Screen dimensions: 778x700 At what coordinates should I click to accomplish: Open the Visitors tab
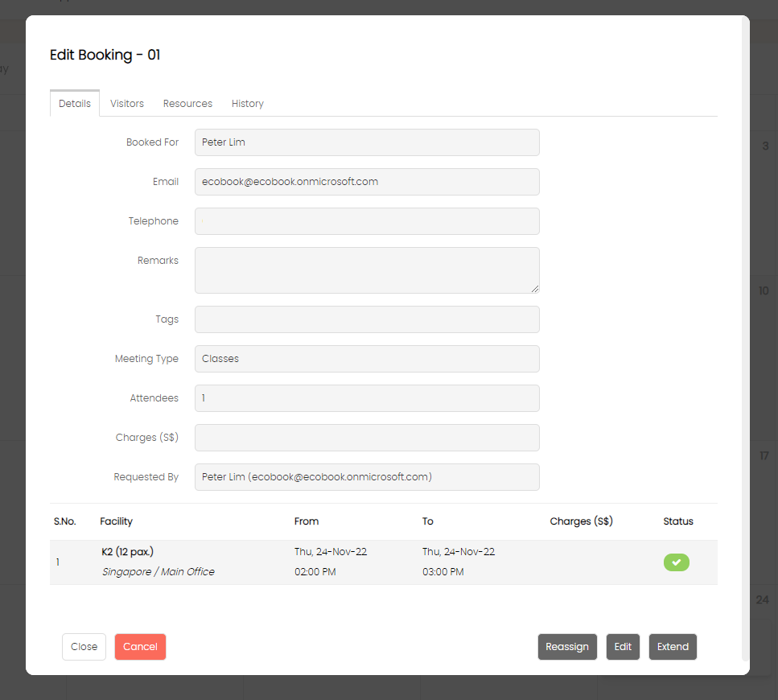coord(127,103)
